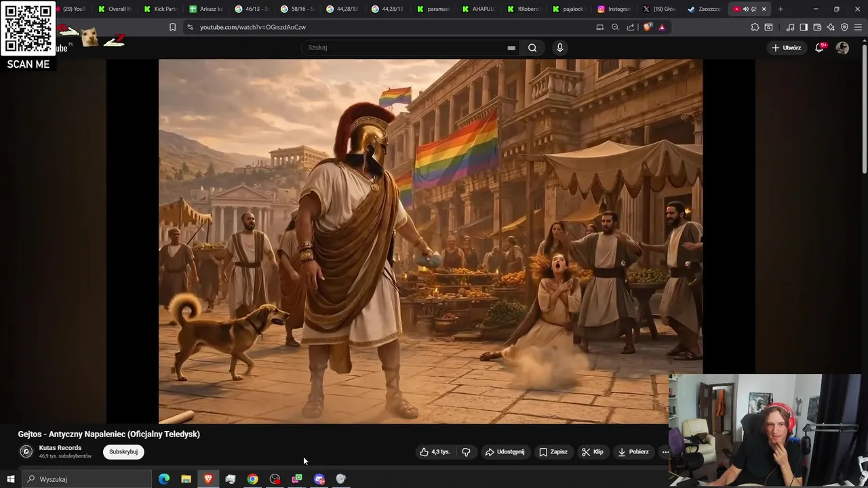Click the video title Gejtos - Antyczny Napaleniec
The height and width of the screenshot is (488, 868).
click(x=109, y=434)
